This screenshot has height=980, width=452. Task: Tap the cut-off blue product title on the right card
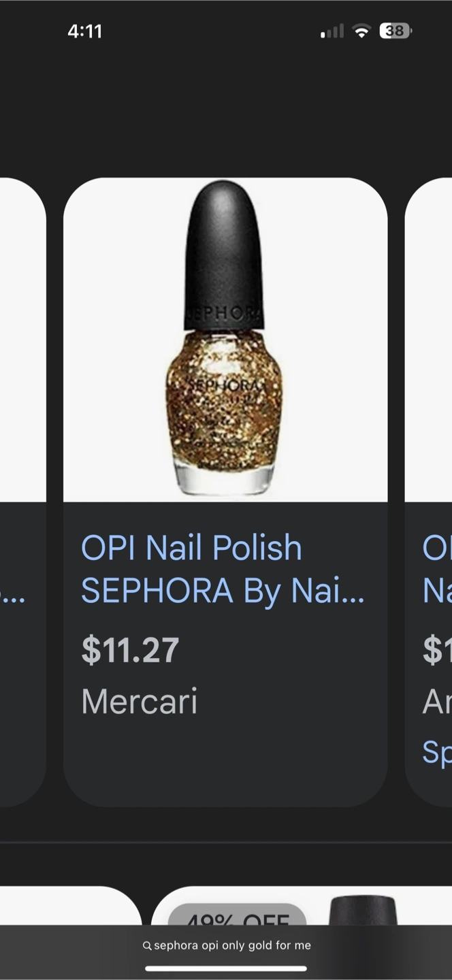click(437, 570)
